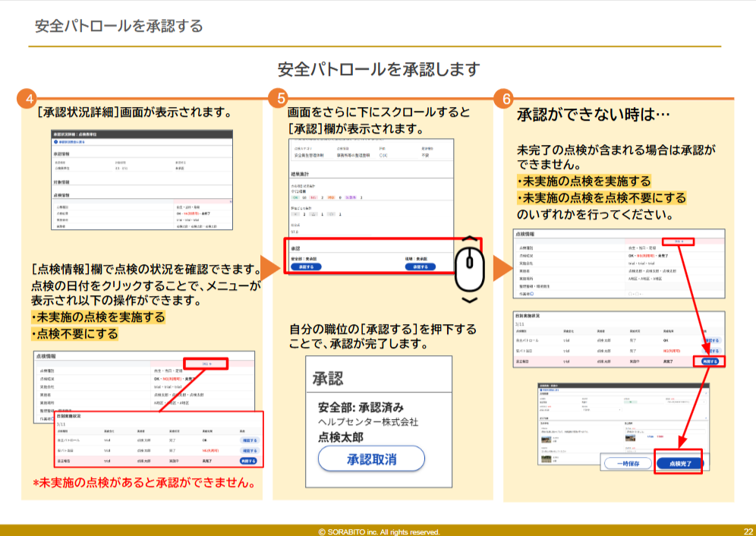Click 承認する under 安全部 in step 5
756x536 pixels.
tap(305, 267)
